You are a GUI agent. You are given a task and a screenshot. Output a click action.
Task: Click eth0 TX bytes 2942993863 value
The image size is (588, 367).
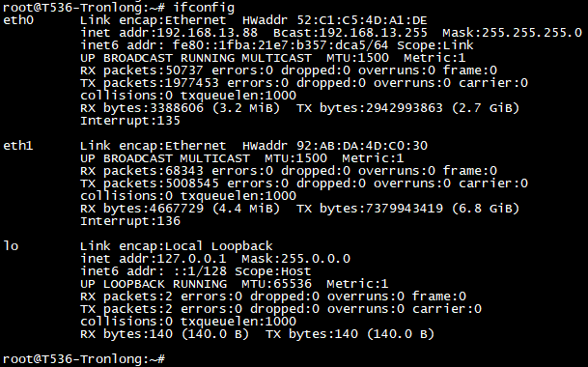[x=405, y=108]
